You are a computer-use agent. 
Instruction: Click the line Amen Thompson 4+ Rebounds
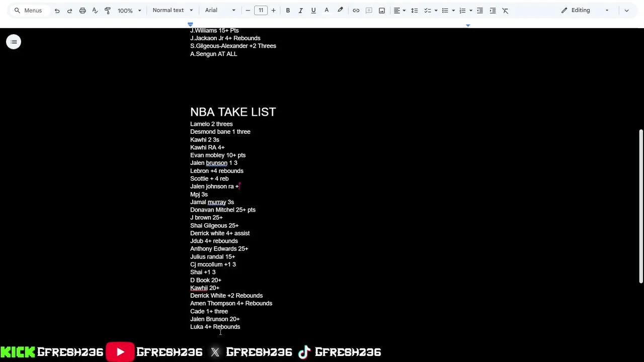(231, 303)
